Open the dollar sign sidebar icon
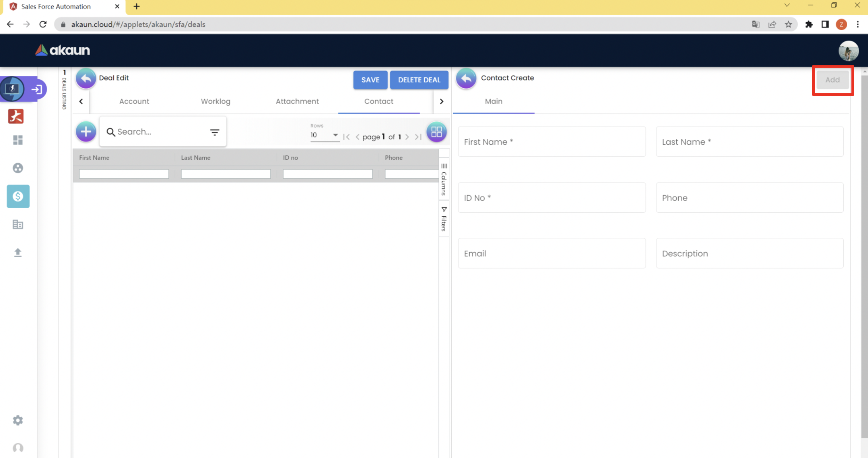This screenshot has width=868, height=458. click(x=18, y=196)
